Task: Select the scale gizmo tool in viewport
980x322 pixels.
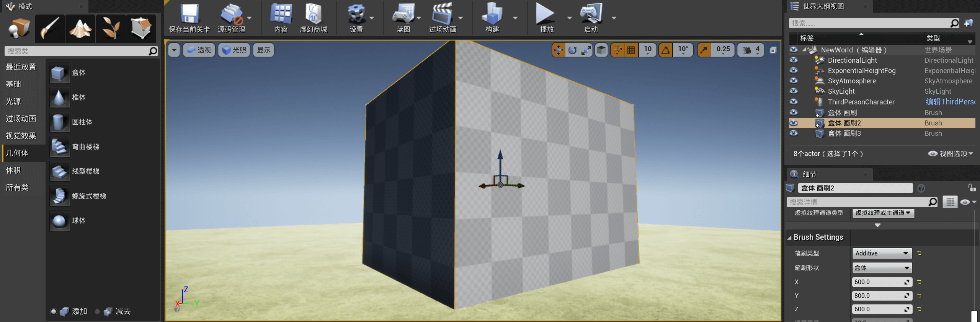Action: tap(586, 50)
